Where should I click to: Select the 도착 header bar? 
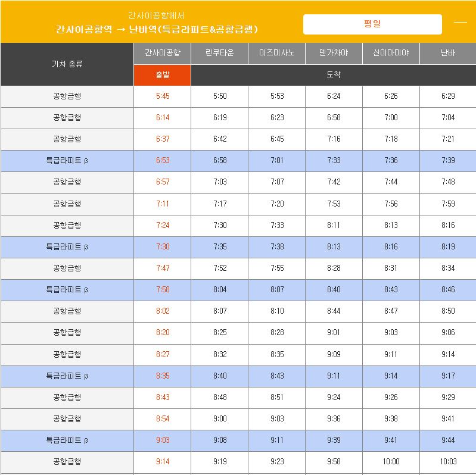coord(334,75)
